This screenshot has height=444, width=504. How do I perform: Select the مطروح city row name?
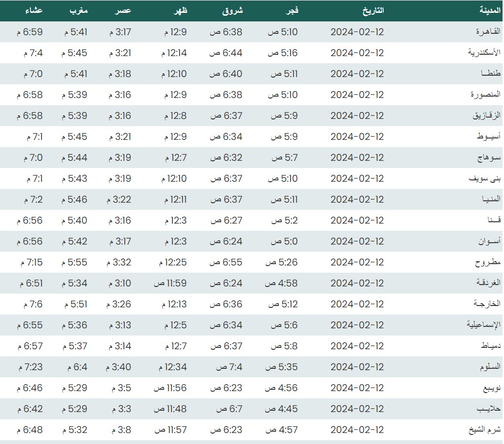click(488, 262)
